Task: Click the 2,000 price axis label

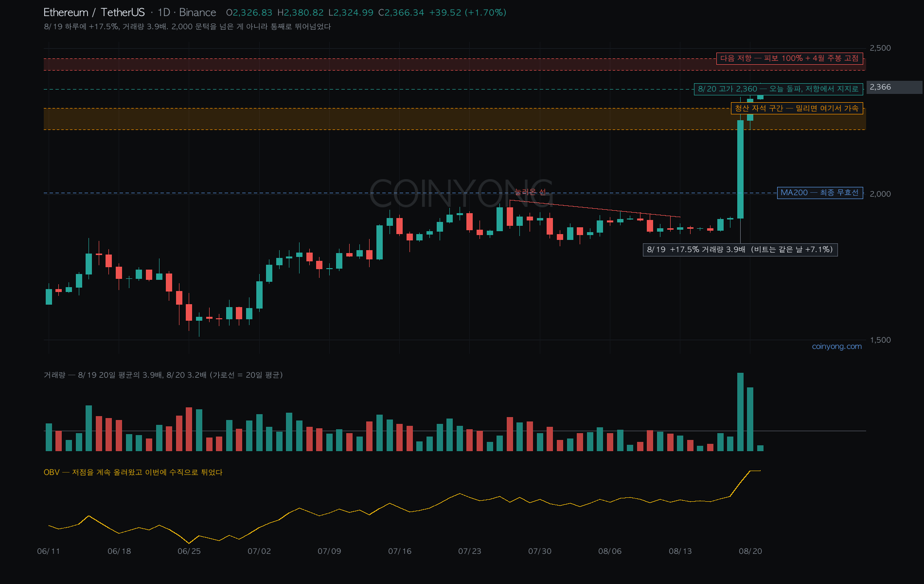Action: click(x=880, y=194)
